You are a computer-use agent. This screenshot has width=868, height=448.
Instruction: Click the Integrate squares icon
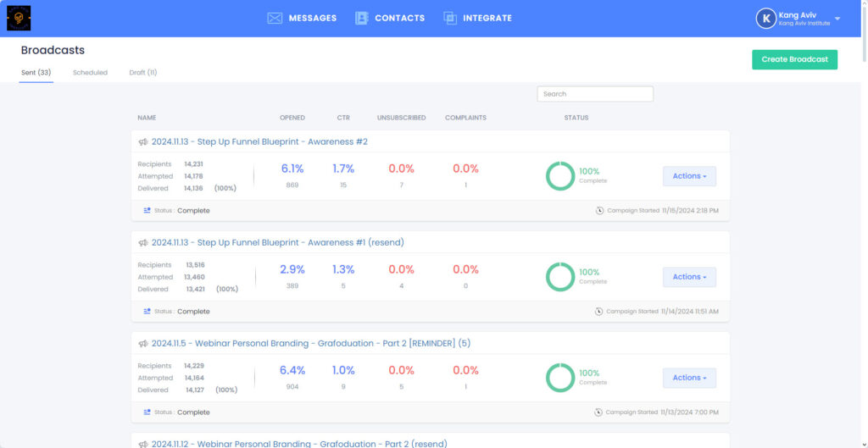pos(450,19)
